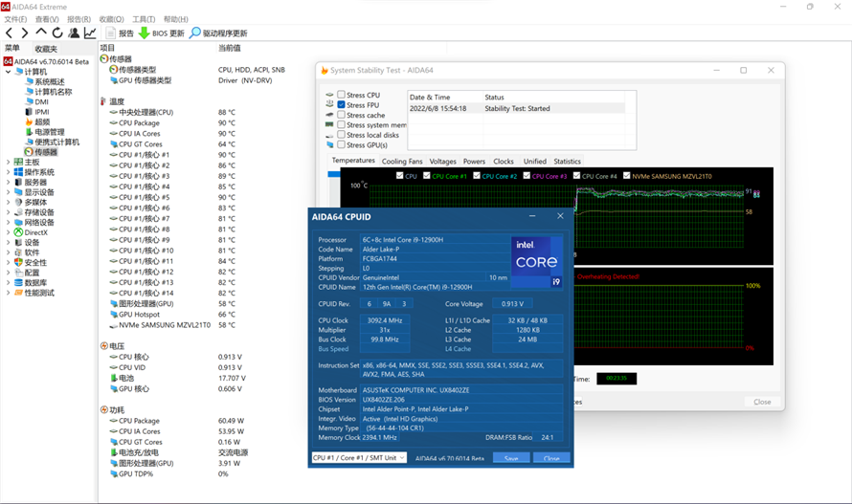Open 驱动程序更新 magnifier icon
The height and width of the screenshot is (504, 852).
pyautogui.click(x=195, y=33)
